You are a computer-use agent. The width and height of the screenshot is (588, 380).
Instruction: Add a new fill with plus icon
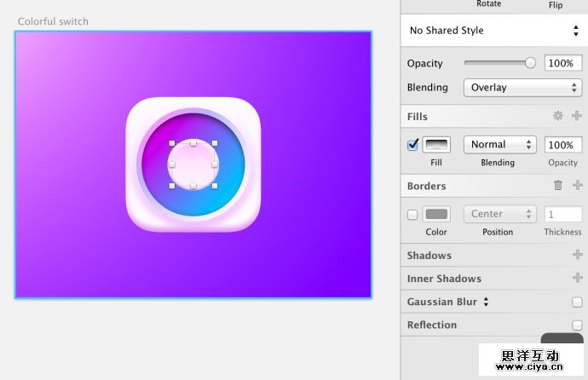[x=577, y=116]
